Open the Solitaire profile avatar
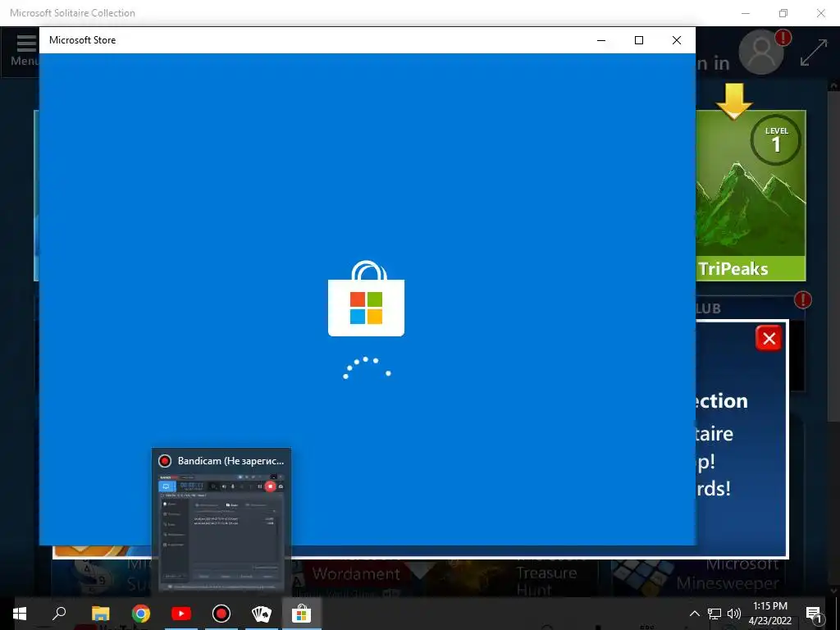Image resolution: width=840 pixels, height=630 pixels. (x=761, y=52)
